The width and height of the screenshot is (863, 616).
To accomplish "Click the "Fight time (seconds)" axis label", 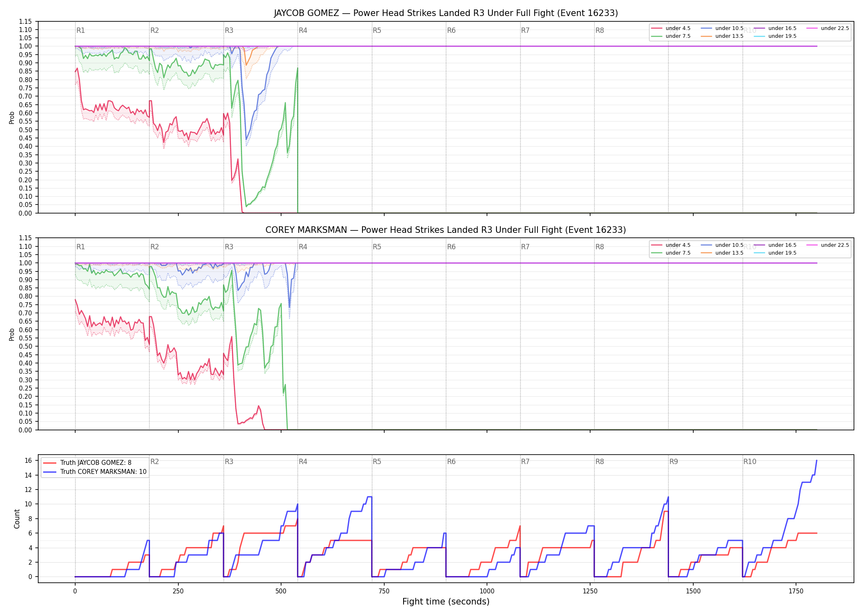I will tap(446, 602).
